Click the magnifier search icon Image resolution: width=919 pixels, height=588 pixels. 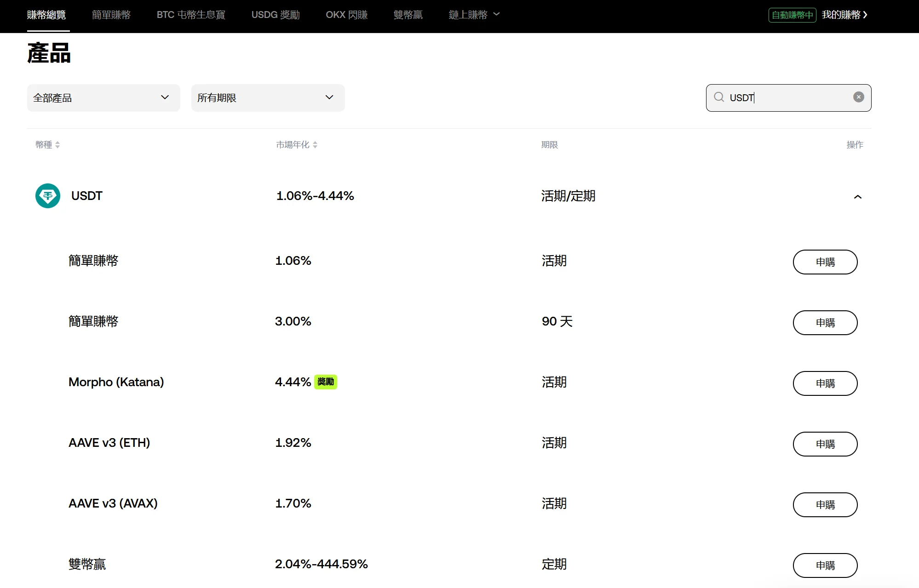(719, 97)
